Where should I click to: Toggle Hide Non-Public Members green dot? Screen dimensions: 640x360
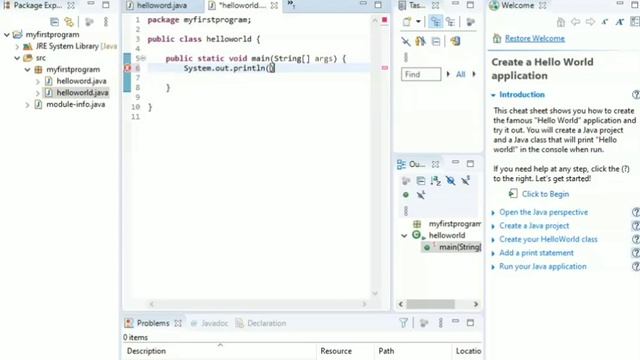click(x=406, y=195)
